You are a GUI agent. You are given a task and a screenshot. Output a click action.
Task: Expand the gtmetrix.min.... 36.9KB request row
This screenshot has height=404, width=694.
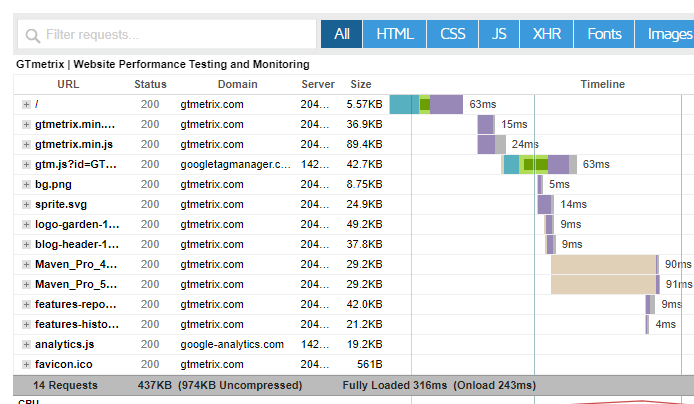26,124
